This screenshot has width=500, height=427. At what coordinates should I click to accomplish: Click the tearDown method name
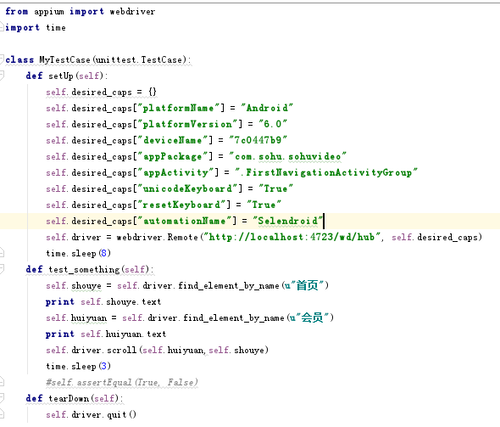(69, 398)
